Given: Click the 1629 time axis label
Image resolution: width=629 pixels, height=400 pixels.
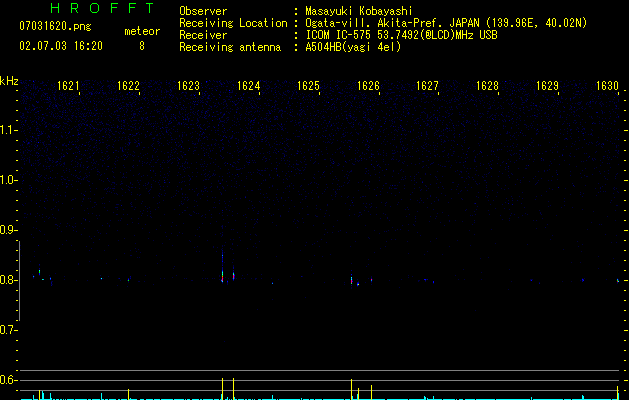Looking at the screenshot, I should (x=547, y=85).
